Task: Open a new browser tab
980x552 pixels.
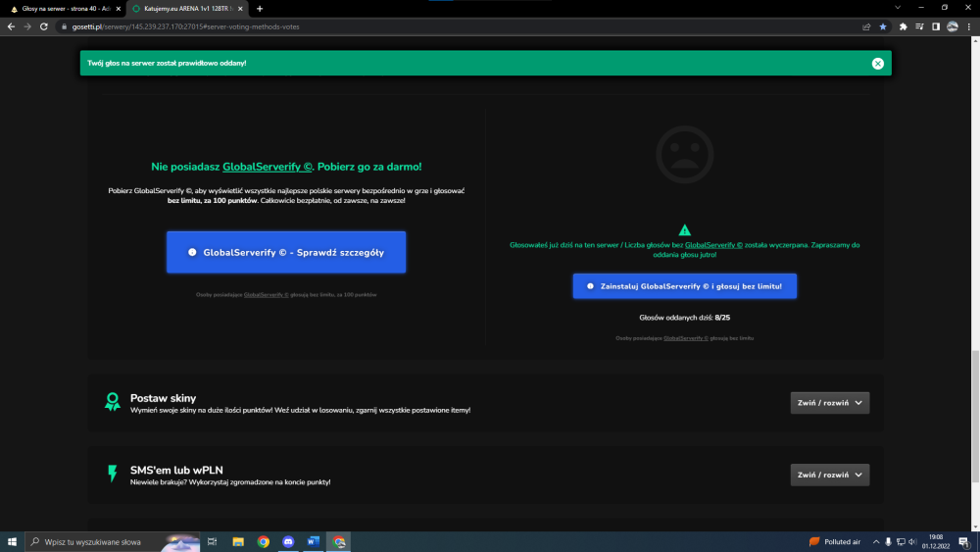Action: [x=260, y=9]
